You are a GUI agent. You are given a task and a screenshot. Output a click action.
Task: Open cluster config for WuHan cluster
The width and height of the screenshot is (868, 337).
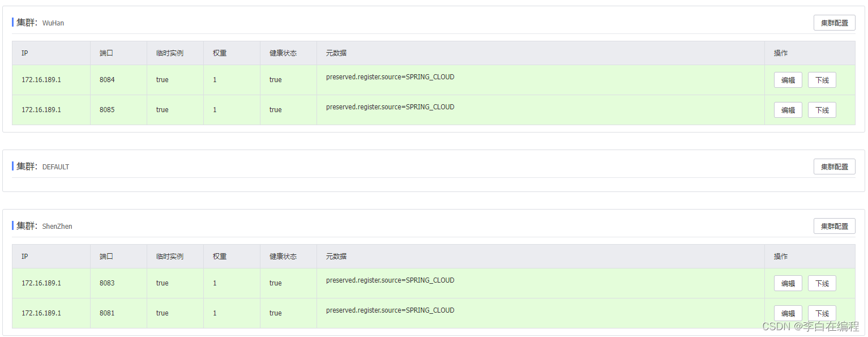(x=834, y=23)
